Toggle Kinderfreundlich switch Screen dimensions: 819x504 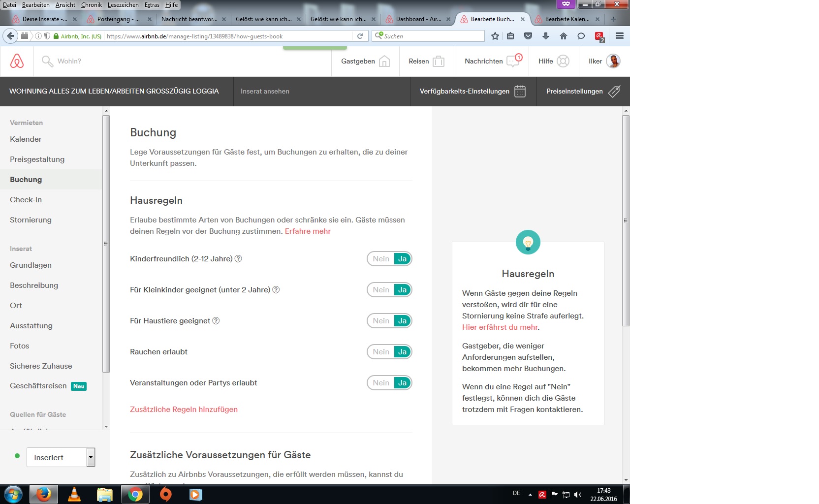click(389, 259)
